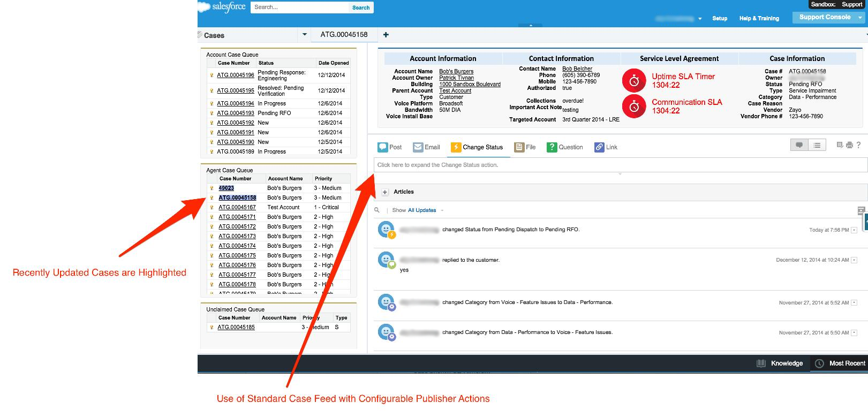Click avatar on 'replied to the customer' post
The height and width of the screenshot is (418, 868).
(386, 260)
